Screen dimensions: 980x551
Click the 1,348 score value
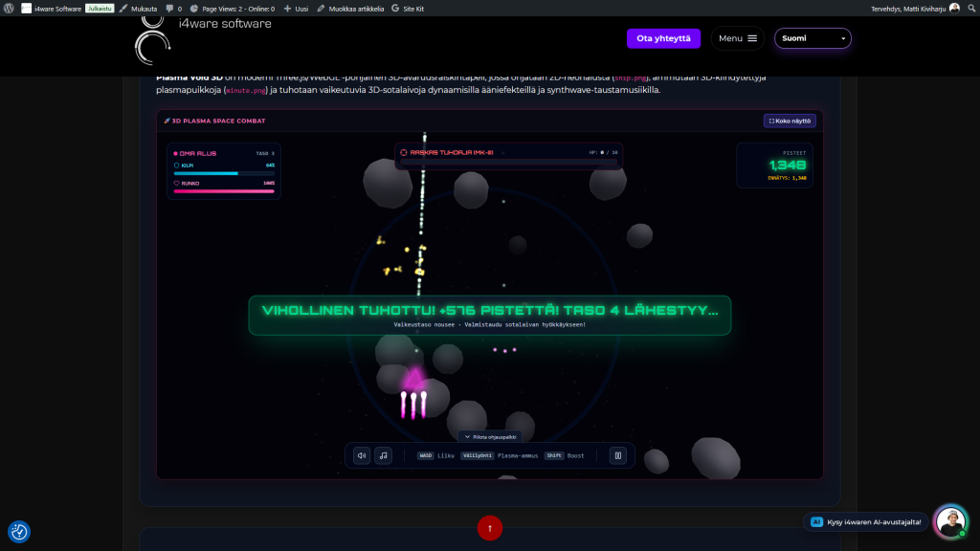788,165
